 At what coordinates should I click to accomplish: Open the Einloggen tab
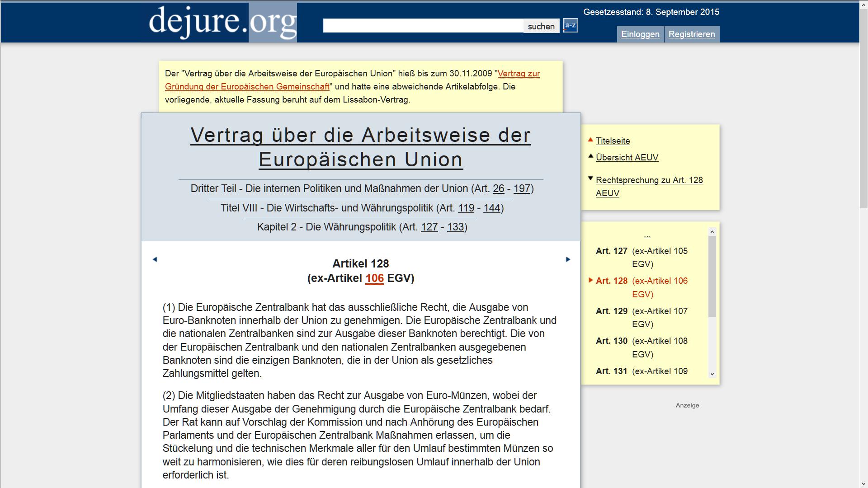point(640,34)
